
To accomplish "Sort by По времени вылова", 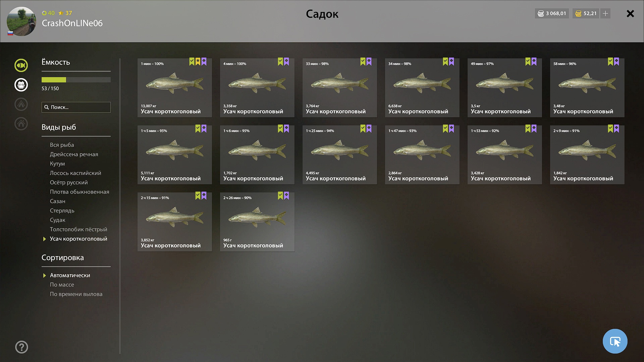I will (76, 294).
